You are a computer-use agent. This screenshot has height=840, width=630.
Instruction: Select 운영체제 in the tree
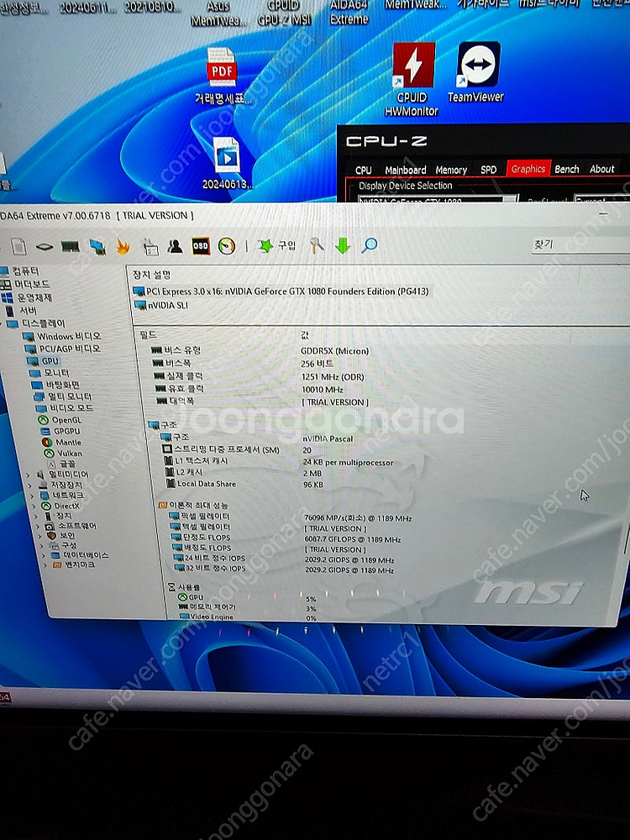click(x=28, y=297)
